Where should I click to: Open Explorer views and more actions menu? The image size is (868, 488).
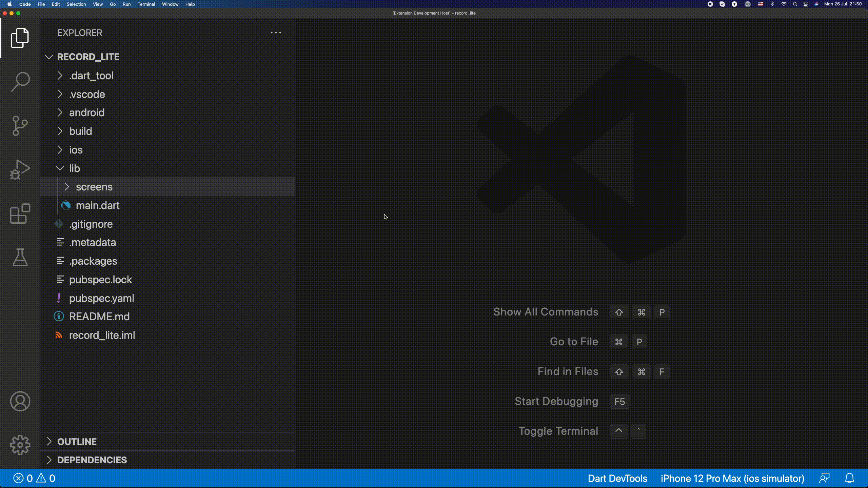click(276, 33)
